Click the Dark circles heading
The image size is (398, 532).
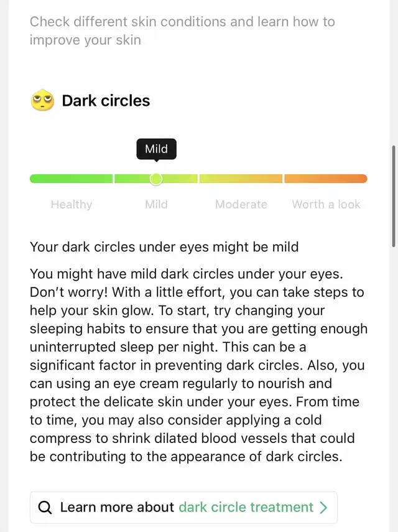[x=106, y=101]
